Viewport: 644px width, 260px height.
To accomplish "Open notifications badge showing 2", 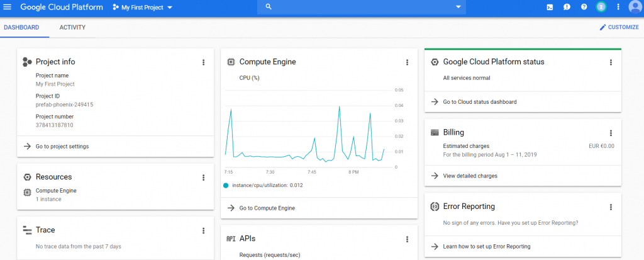I will 601,7.
